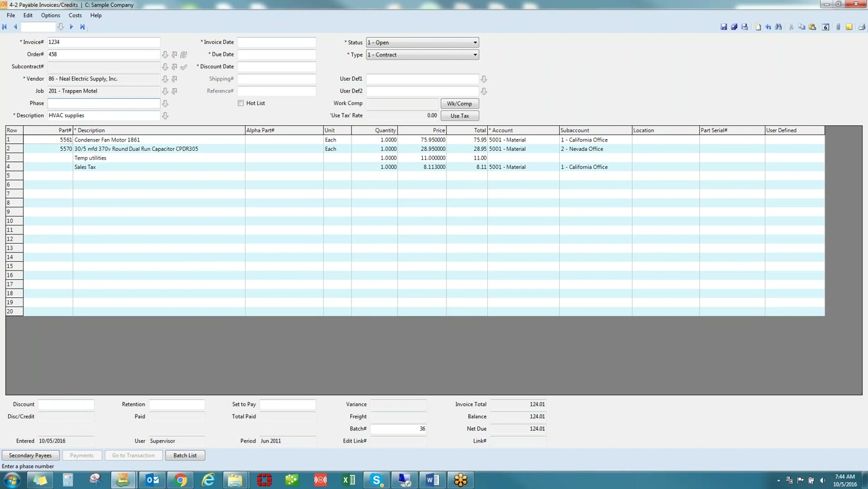Click the blue undo arrow toolbar icon
The image size is (868, 489).
(768, 27)
